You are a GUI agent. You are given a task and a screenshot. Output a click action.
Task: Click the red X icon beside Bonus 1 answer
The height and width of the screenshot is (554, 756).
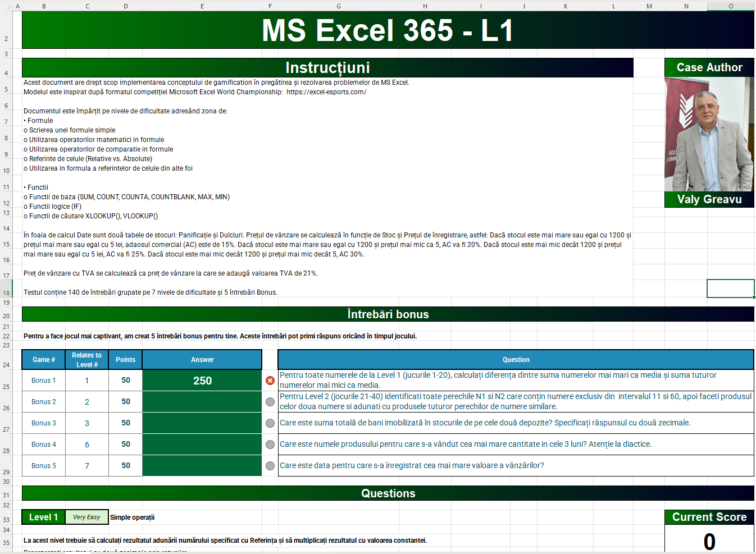270,381
